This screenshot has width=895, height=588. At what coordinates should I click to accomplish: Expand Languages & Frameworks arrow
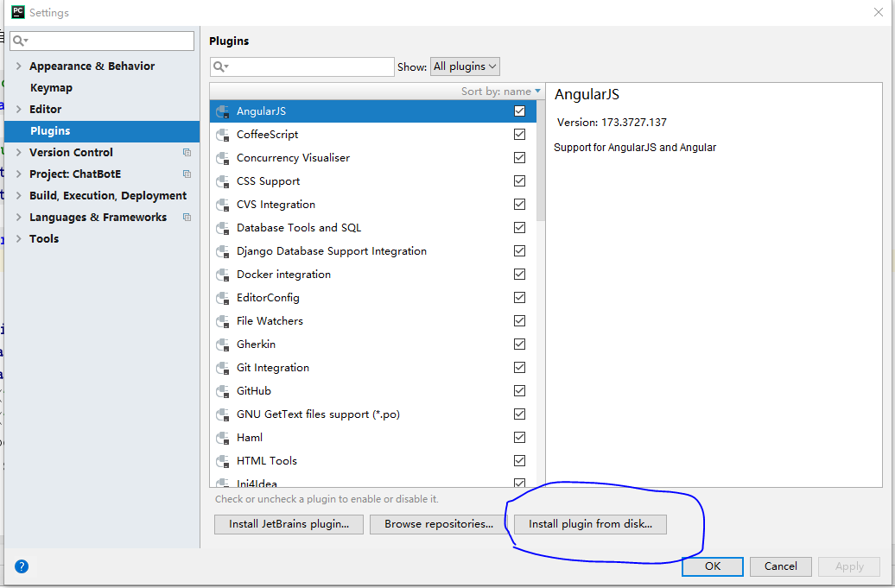pyautogui.click(x=19, y=218)
